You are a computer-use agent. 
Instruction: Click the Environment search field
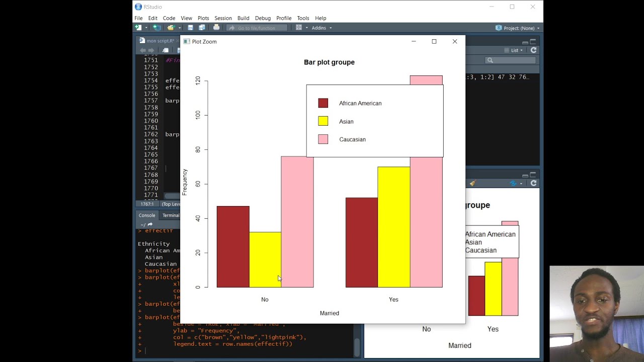point(511,60)
